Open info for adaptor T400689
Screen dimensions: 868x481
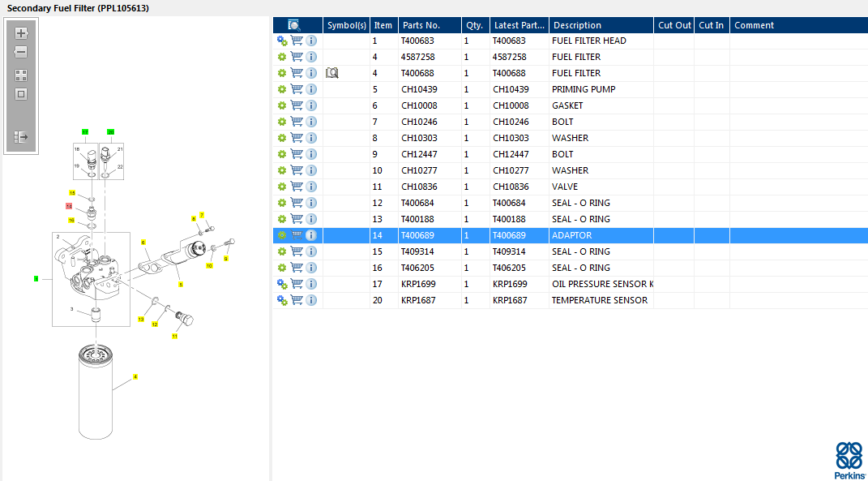pos(311,235)
